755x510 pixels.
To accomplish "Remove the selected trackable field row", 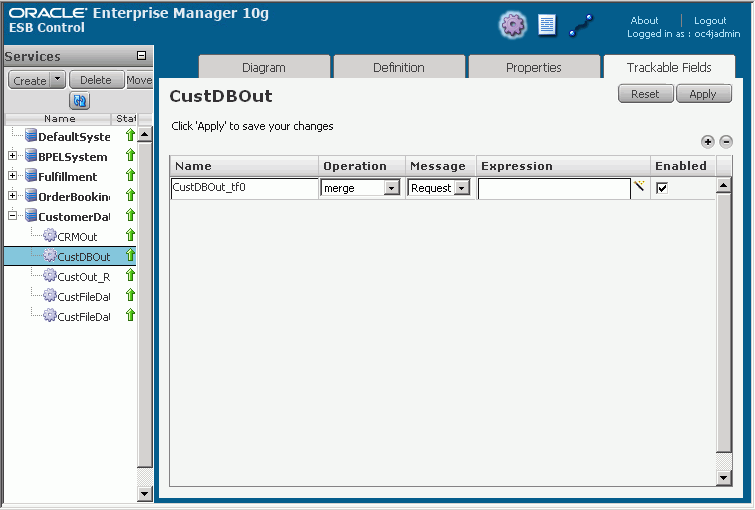I will [726, 142].
